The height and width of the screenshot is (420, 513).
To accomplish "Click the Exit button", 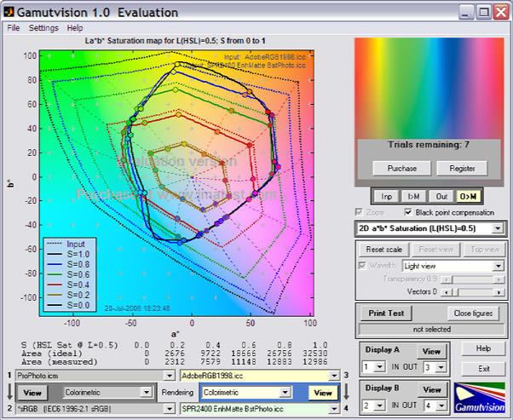I will [483, 368].
